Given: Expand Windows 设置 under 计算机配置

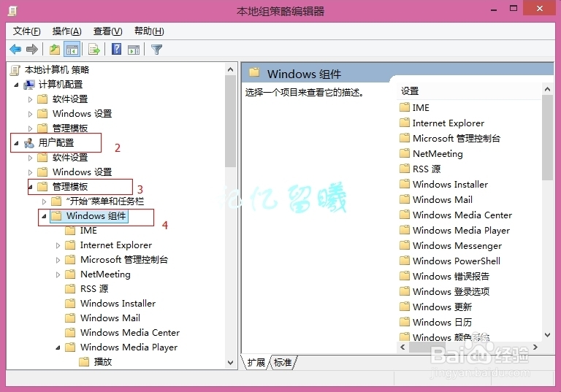Looking at the screenshot, I should click(30, 114).
